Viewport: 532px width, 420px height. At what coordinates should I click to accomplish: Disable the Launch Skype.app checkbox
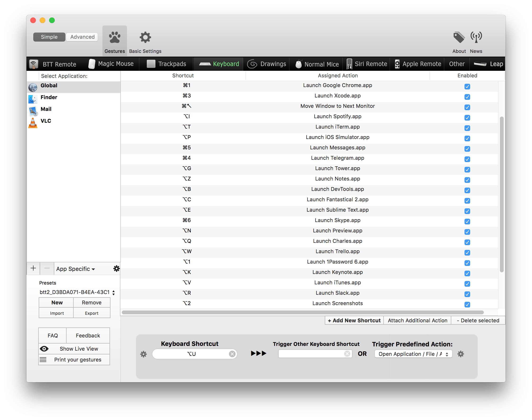[467, 222]
